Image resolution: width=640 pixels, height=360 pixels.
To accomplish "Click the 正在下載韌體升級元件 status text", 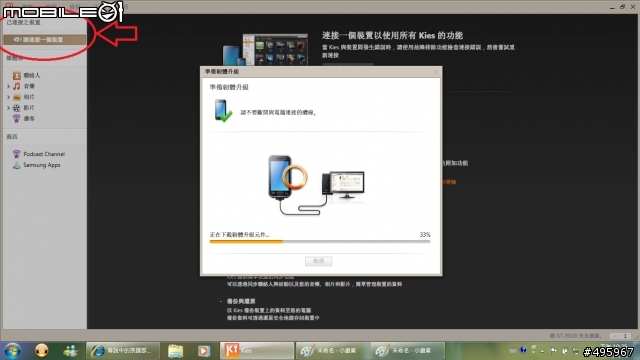I will 240,235.
